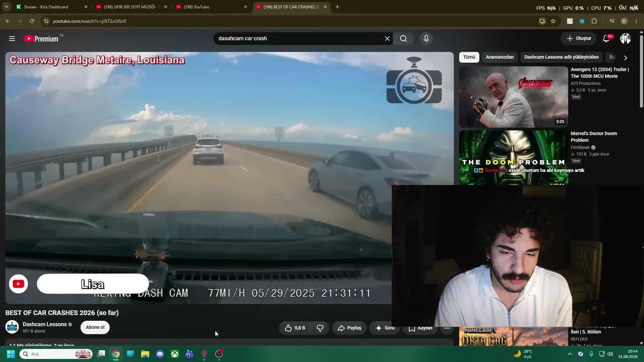The width and height of the screenshot is (644, 362).
Task: View site information icon in address bar
Action: [46, 21]
